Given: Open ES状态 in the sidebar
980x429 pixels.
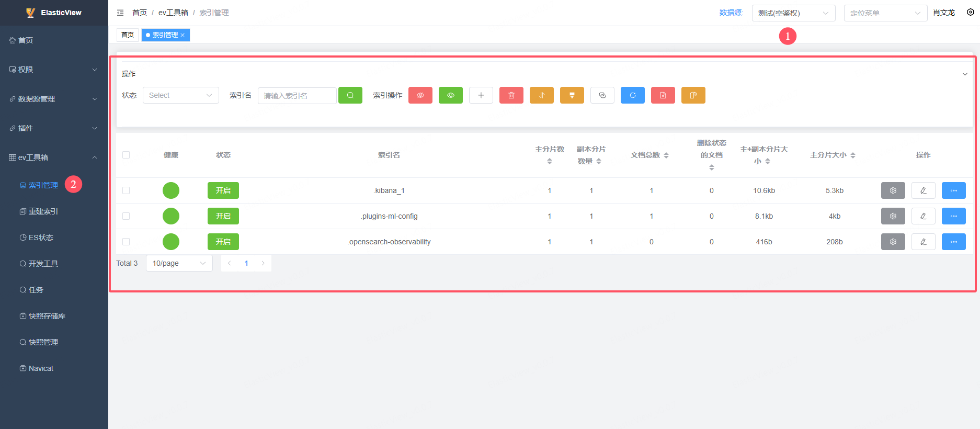Looking at the screenshot, I should [41, 238].
